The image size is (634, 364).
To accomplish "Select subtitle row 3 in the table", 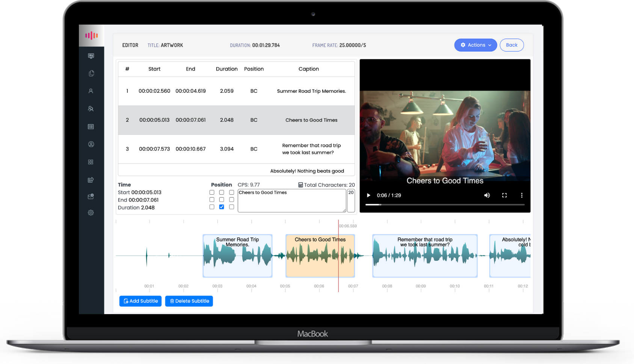I will point(236,149).
